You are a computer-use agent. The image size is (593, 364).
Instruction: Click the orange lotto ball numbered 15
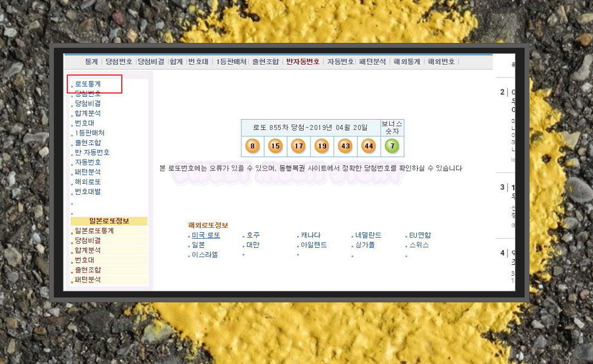pyautogui.click(x=275, y=146)
